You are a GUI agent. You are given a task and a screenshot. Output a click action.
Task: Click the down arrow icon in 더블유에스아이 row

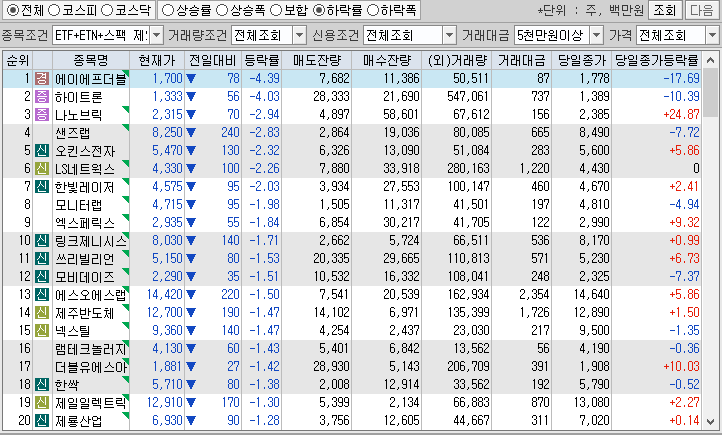191,366
